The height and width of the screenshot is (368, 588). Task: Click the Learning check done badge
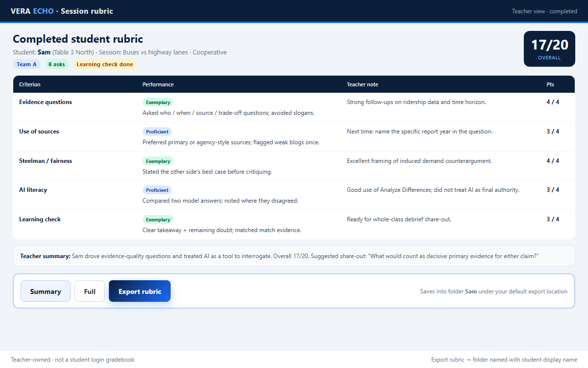pos(105,64)
